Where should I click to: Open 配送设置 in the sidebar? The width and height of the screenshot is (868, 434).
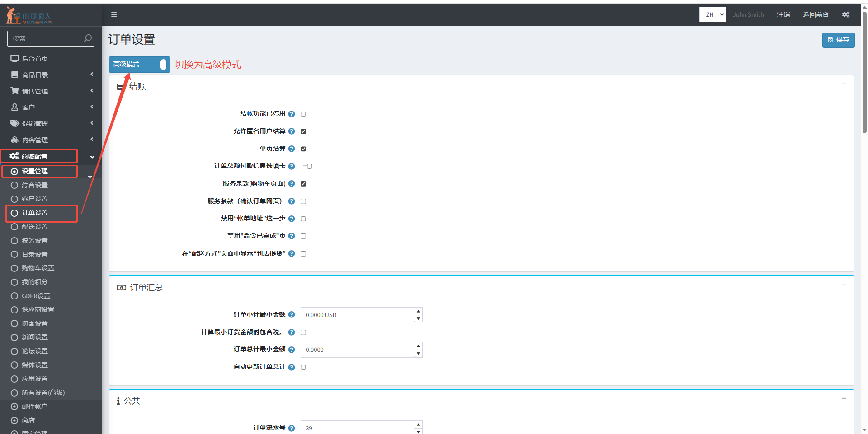click(x=35, y=227)
